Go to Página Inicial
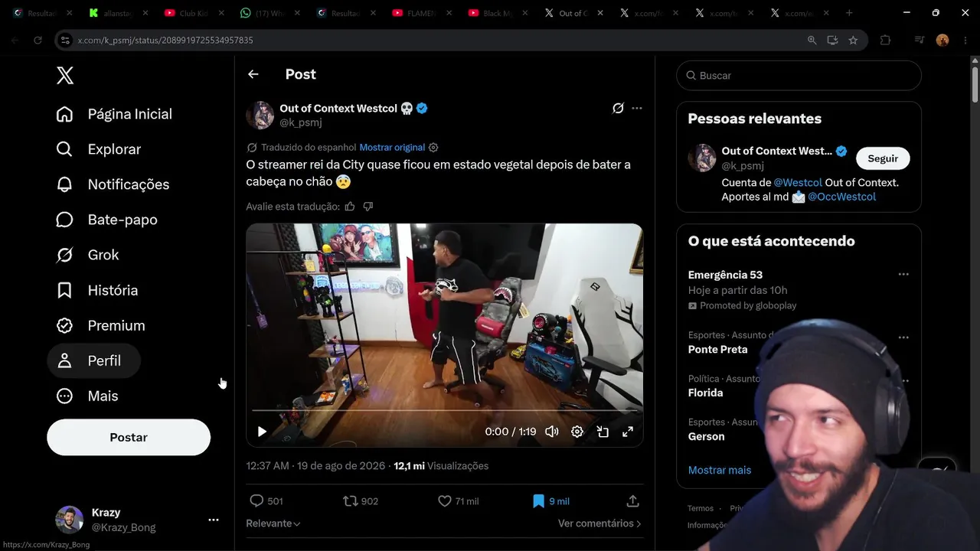The image size is (980, 551). coord(114,114)
